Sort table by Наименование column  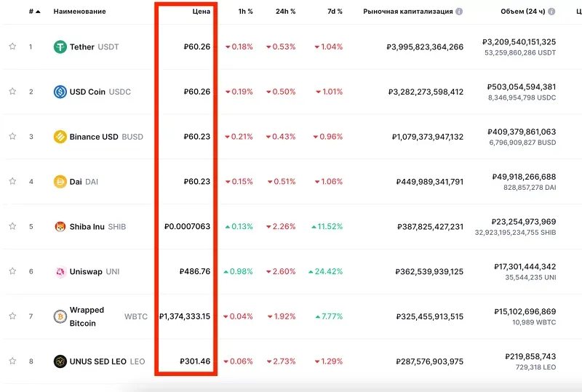click(x=79, y=12)
